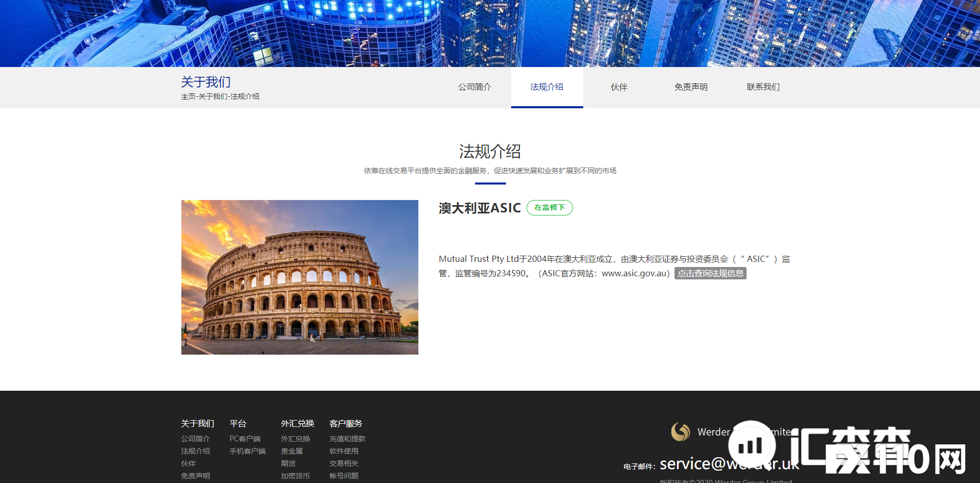
Task: Click the green 在监督下 badge
Action: click(x=549, y=208)
